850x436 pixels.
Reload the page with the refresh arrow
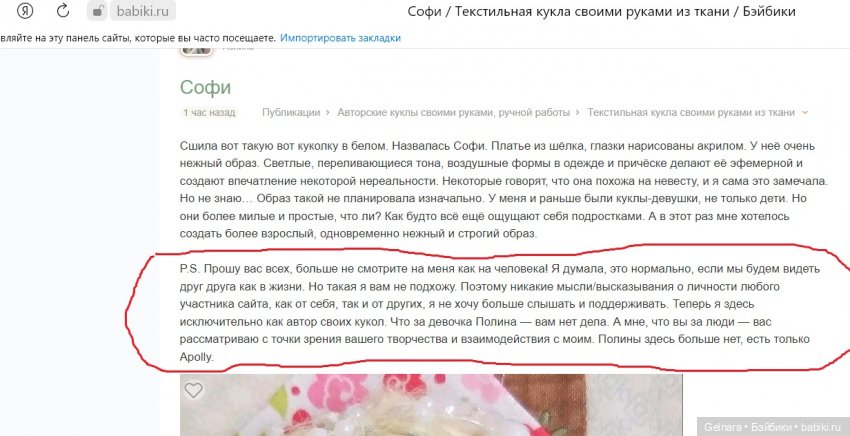point(63,11)
